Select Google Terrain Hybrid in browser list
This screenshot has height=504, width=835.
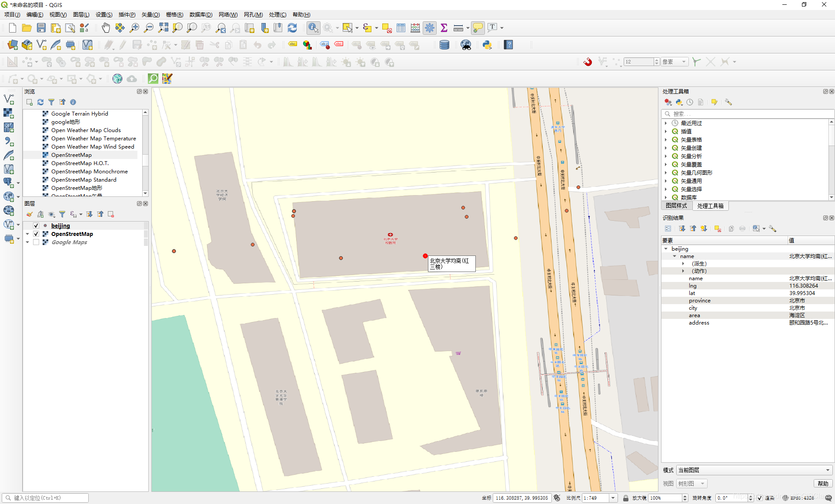click(x=80, y=114)
